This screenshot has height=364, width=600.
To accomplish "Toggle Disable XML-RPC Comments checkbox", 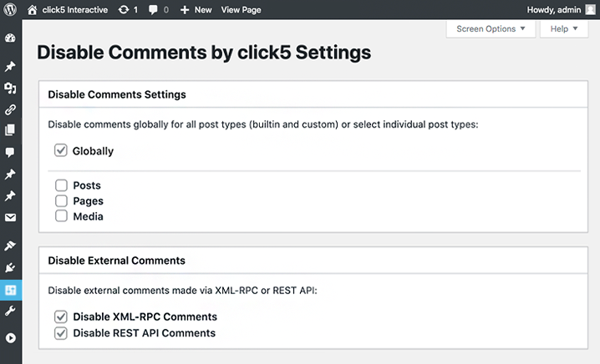I will [x=60, y=316].
